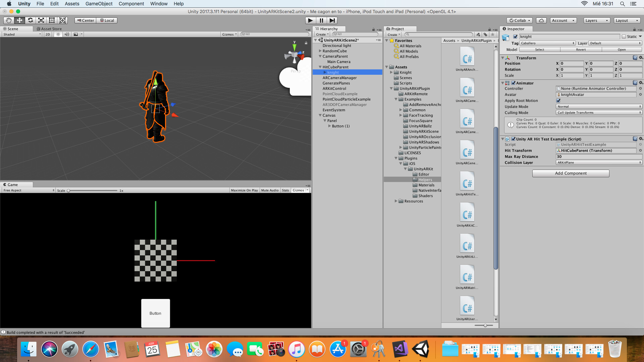This screenshot has height=362, width=644.
Task: Open the Collision Layer dropdown
Action: pyautogui.click(x=599, y=163)
